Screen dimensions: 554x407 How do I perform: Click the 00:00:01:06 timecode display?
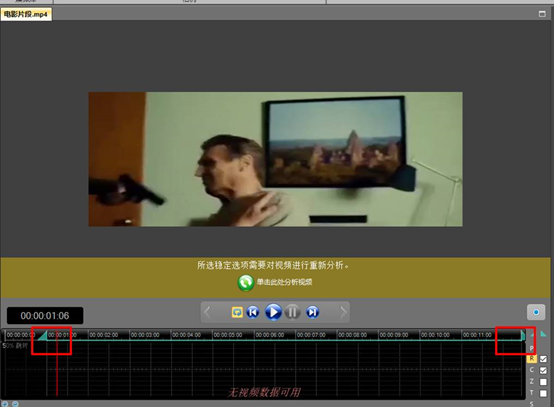pyautogui.click(x=45, y=315)
